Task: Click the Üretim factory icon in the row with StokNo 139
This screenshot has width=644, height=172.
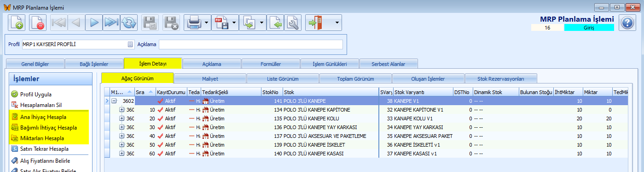Action: tap(206, 145)
